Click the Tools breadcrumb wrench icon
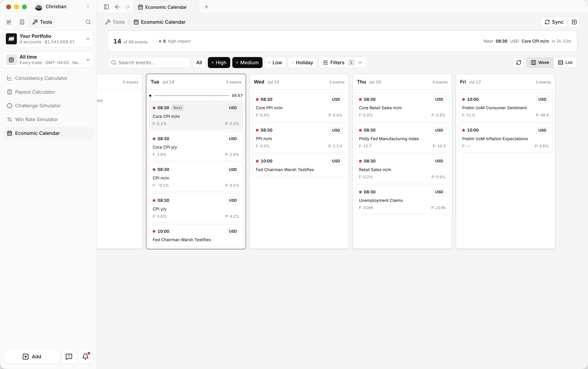The width and height of the screenshot is (588, 369). click(108, 22)
